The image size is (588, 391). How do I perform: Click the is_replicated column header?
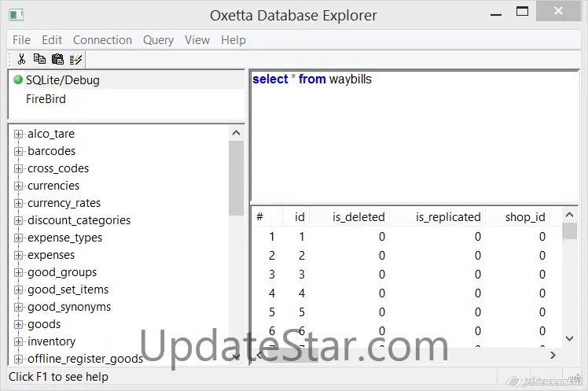click(437, 217)
